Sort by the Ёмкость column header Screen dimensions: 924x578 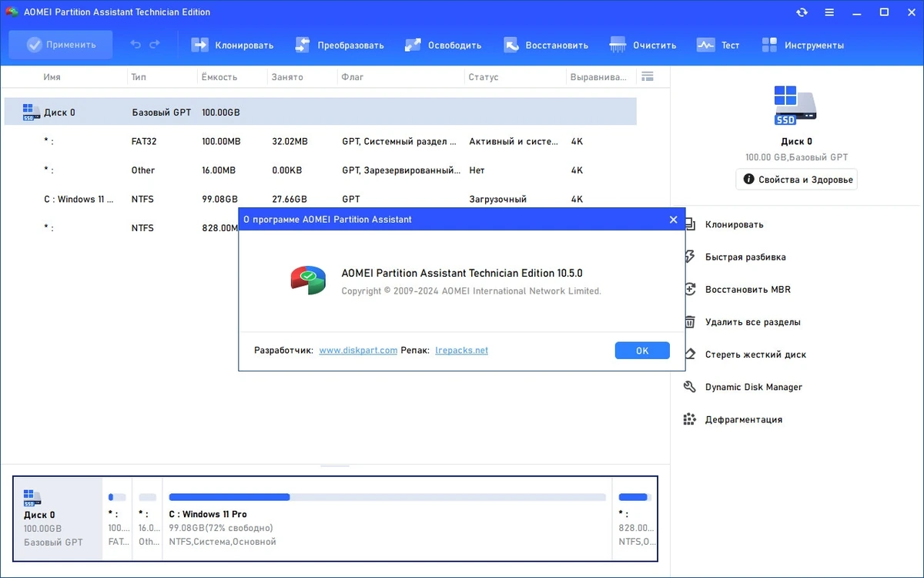(x=219, y=77)
